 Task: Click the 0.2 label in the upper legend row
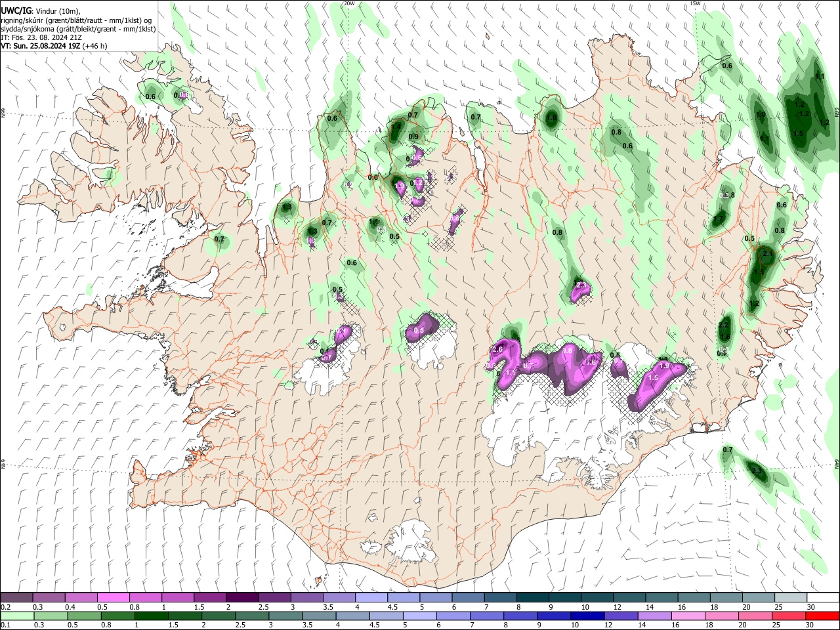coord(6,607)
